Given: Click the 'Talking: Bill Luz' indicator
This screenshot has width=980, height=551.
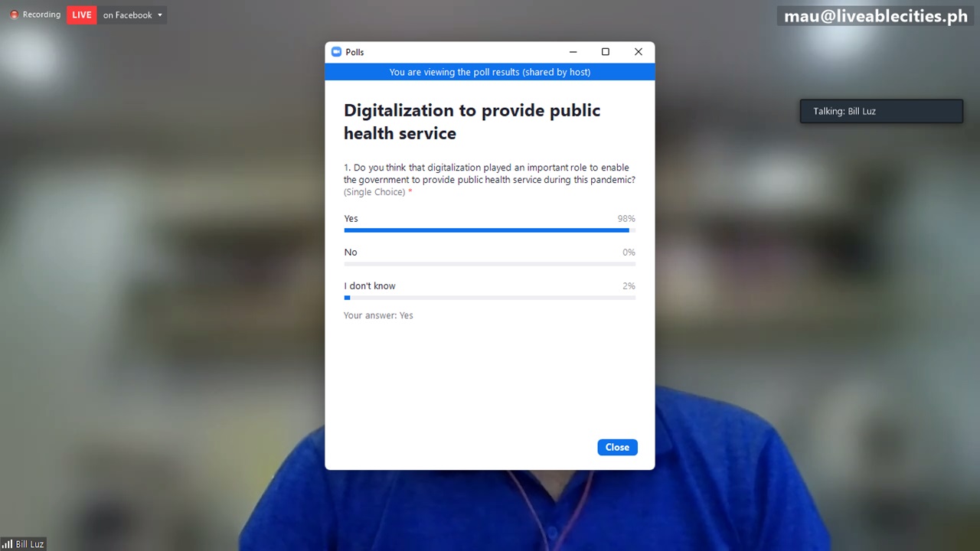Looking at the screenshot, I should coord(881,111).
